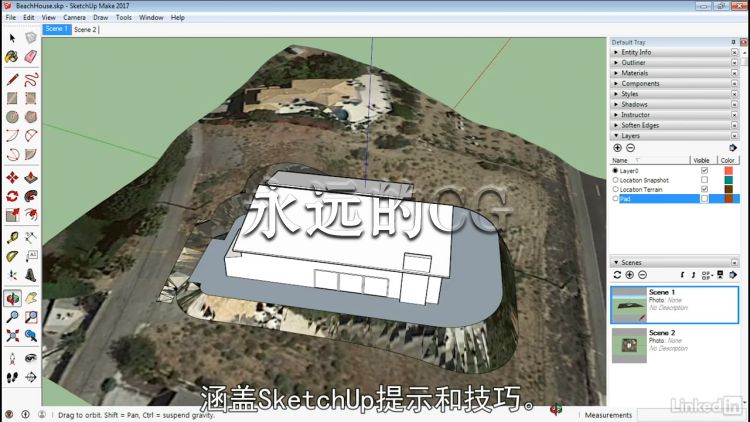Screen dimensions: 750x422
Task: Expand the Soften Edges panel
Action: coord(674,125)
